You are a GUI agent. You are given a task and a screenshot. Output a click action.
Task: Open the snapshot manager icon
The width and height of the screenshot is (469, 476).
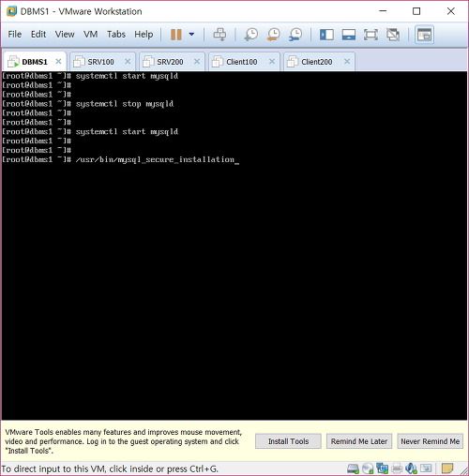(295, 35)
